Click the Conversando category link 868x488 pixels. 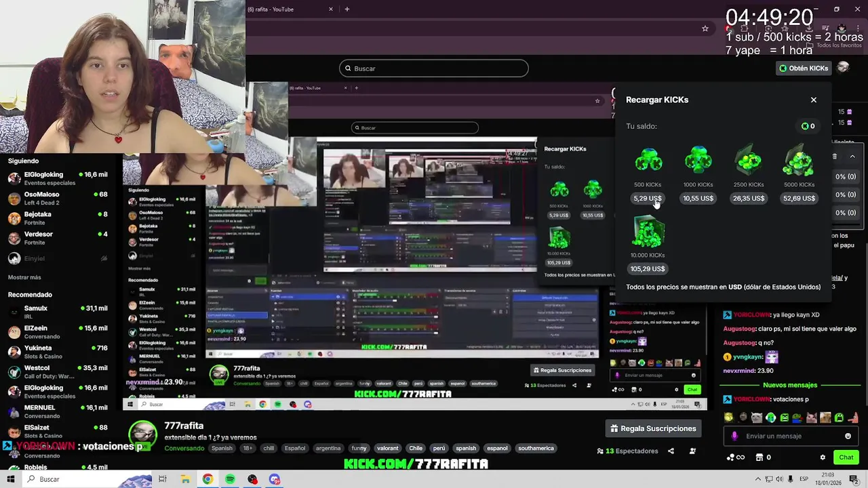pyautogui.click(x=184, y=448)
